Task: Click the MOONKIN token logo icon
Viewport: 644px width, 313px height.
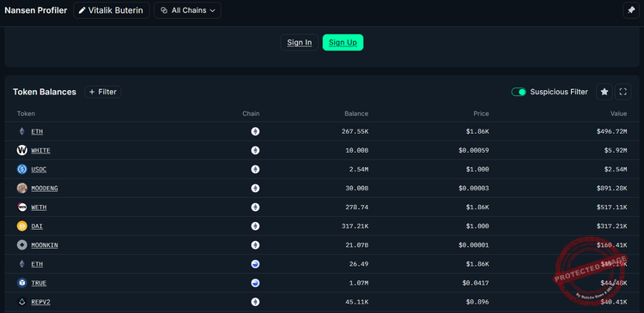Action: (21, 245)
